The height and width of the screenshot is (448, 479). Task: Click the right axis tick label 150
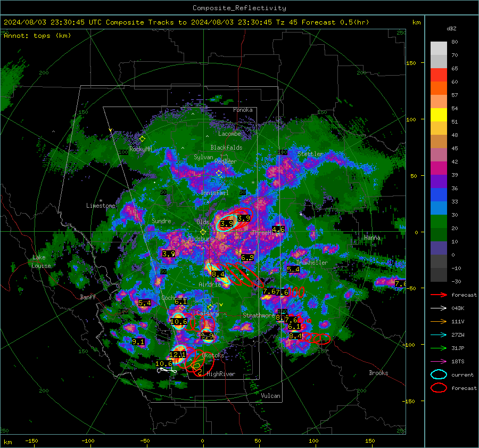(x=411, y=63)
